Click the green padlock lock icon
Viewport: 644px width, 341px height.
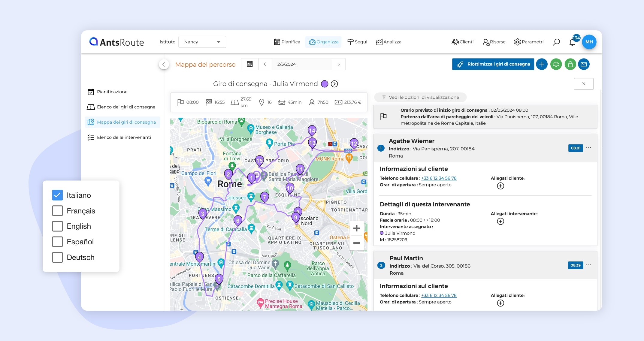[x=570, y=64]
